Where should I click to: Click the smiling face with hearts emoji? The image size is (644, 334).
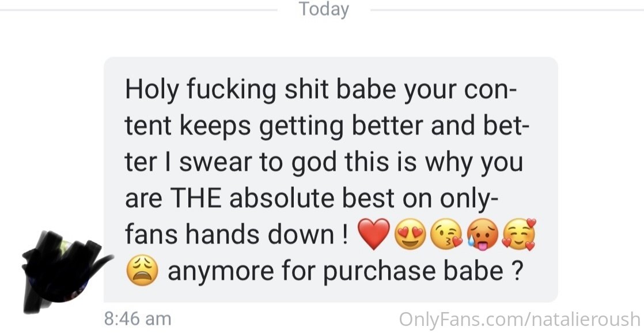(519, 234)
